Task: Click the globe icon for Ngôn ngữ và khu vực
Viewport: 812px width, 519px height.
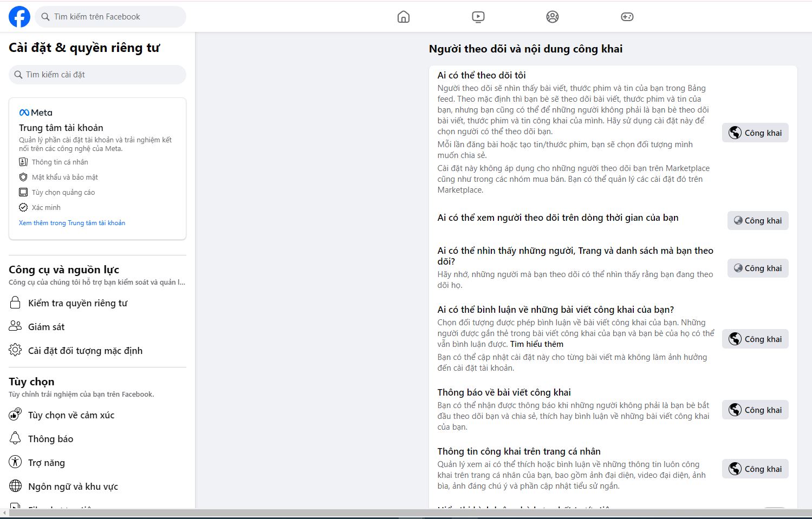Action: (x=15, y=486)
